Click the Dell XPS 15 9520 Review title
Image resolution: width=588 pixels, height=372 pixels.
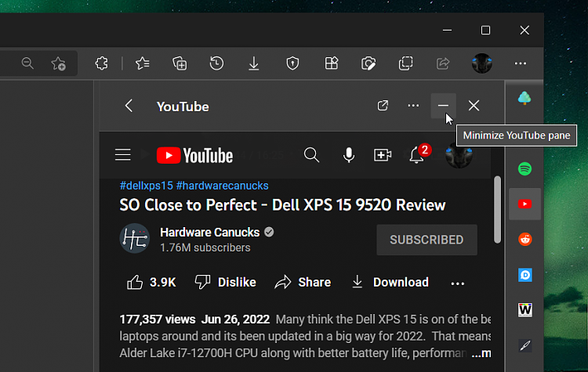click(282, 205)
